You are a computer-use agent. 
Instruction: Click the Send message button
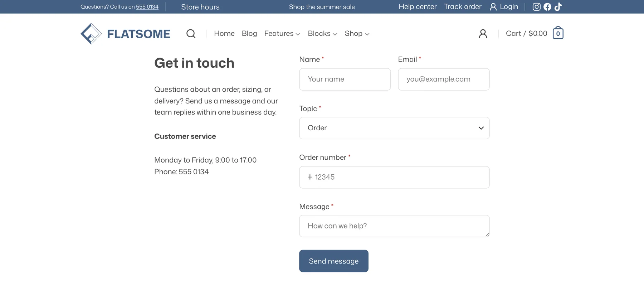334,261
